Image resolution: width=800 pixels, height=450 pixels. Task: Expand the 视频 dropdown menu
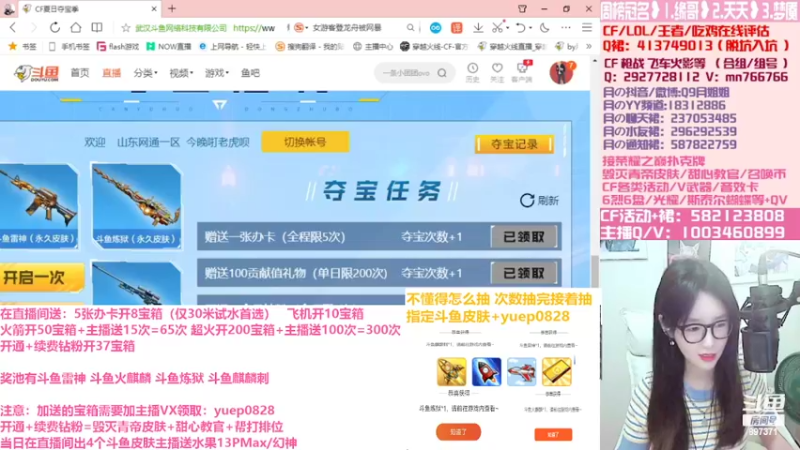coord(181,73)
